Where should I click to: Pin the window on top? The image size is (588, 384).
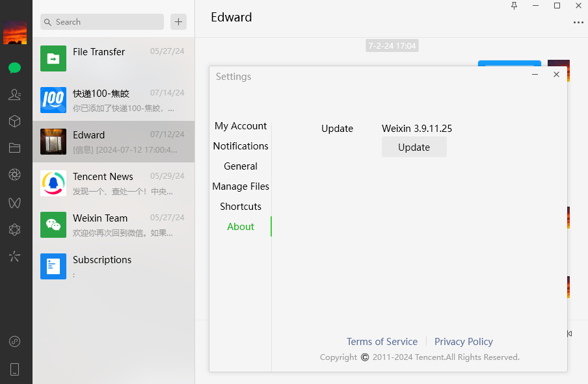click(514, 6)
